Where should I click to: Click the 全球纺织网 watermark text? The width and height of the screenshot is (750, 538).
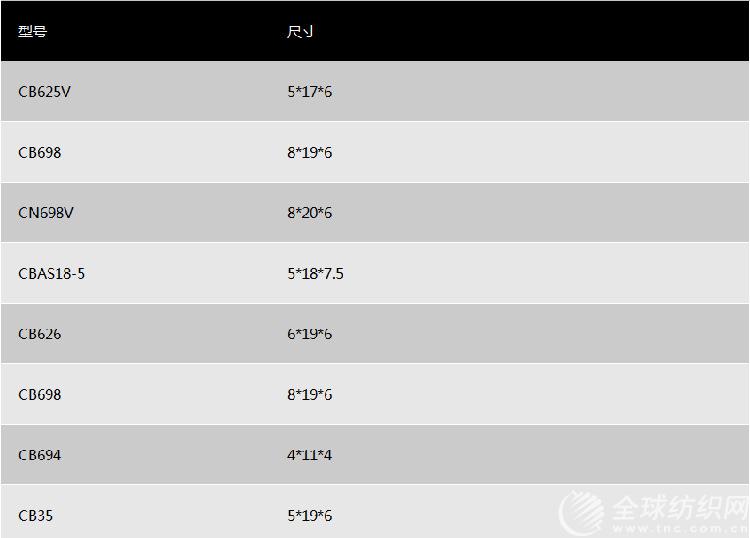(x=680, y=508)
